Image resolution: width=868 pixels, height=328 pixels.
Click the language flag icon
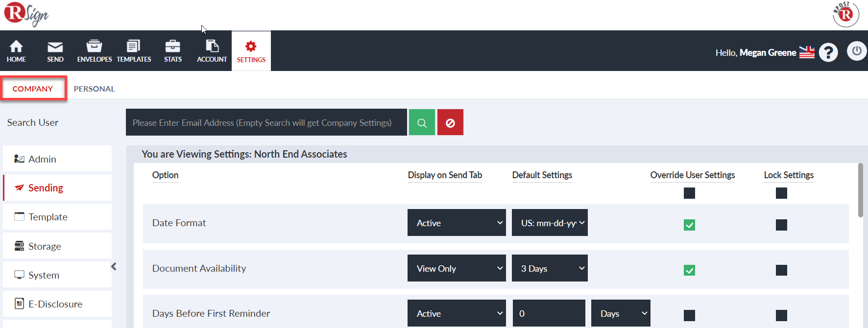pos(807,52)
